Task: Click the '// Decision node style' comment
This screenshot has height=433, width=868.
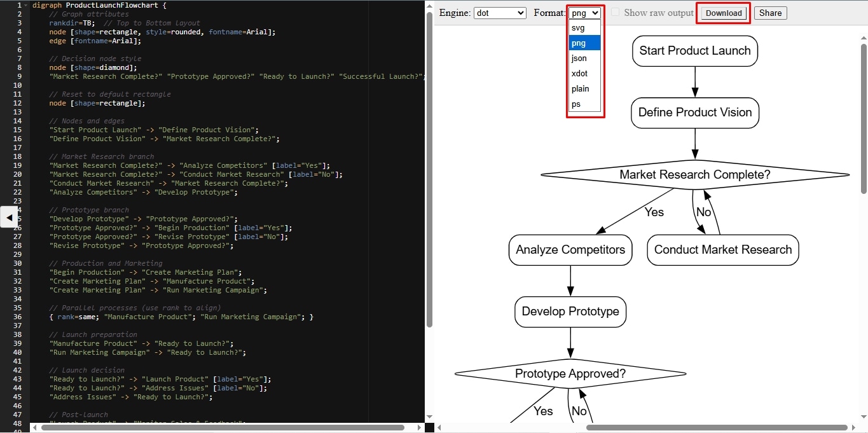Action: pos(95,58)
